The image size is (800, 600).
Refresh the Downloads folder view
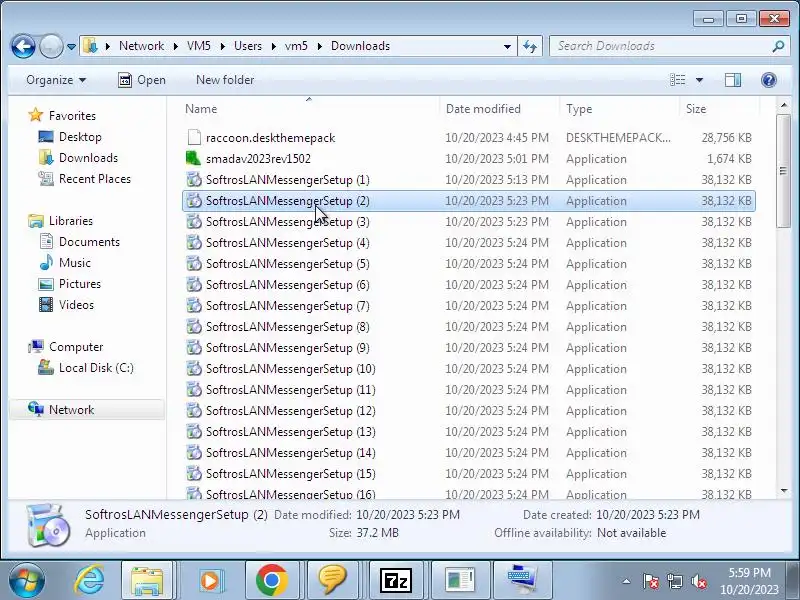point(530,46)
